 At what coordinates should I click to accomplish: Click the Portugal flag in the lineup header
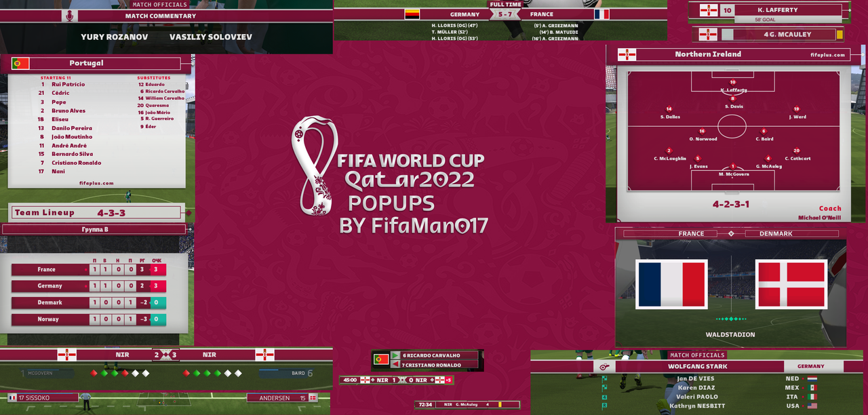(x=20, y=64)
